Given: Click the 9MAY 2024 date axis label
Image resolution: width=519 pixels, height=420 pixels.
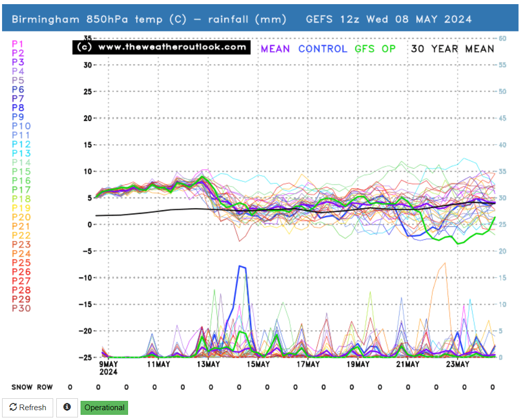Looking at the screenshot, I should (108, 368).
